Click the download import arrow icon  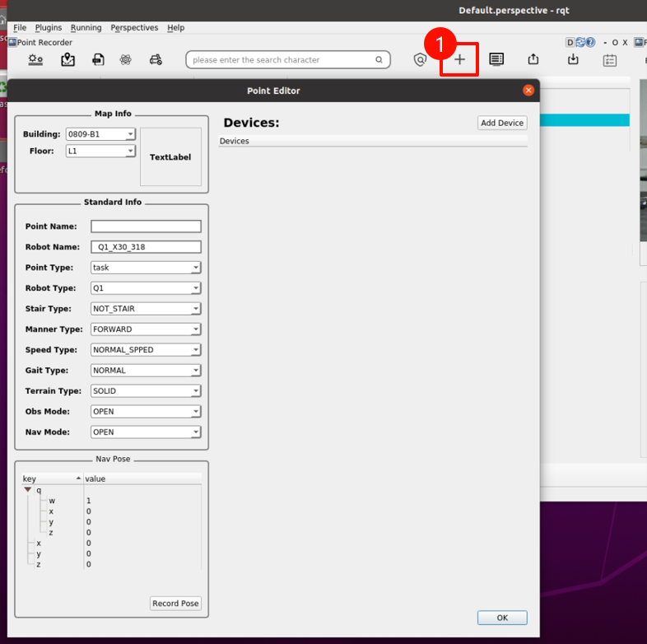point(573,59)
